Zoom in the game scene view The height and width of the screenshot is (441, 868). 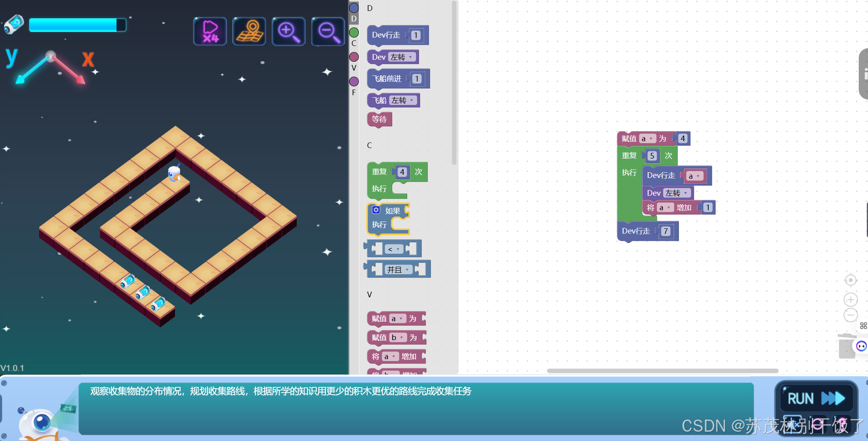tap(289, 31)
